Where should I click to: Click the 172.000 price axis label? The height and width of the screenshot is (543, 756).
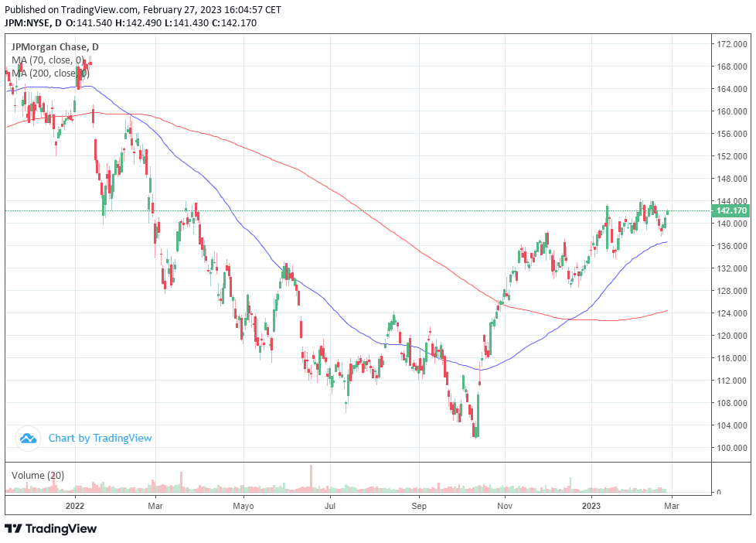pyautogui.click(x=732, y=44)
